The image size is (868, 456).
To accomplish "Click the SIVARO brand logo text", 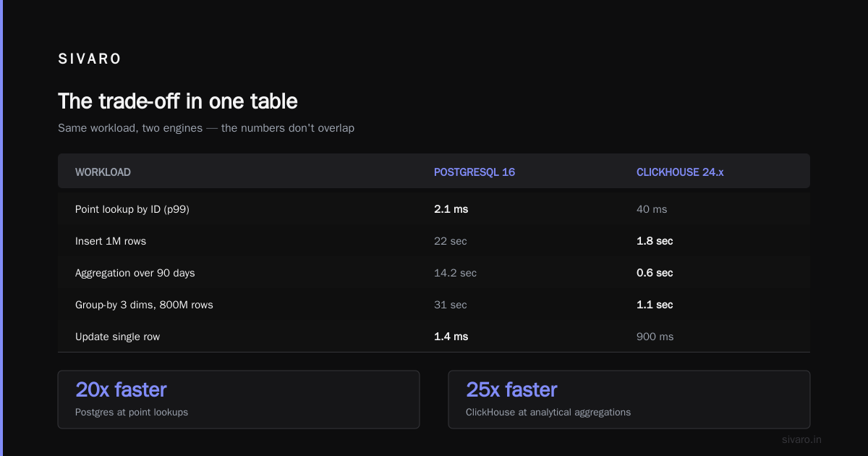I will (x=90, y=59).
